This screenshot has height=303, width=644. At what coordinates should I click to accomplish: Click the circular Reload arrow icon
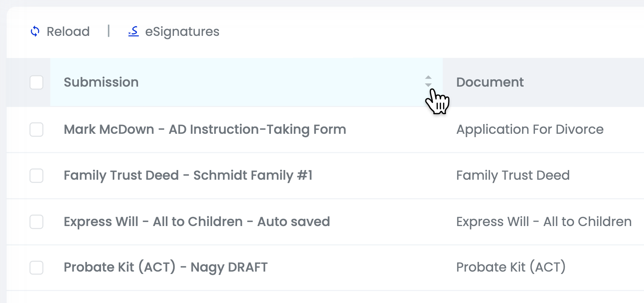[x=35, y=31]
